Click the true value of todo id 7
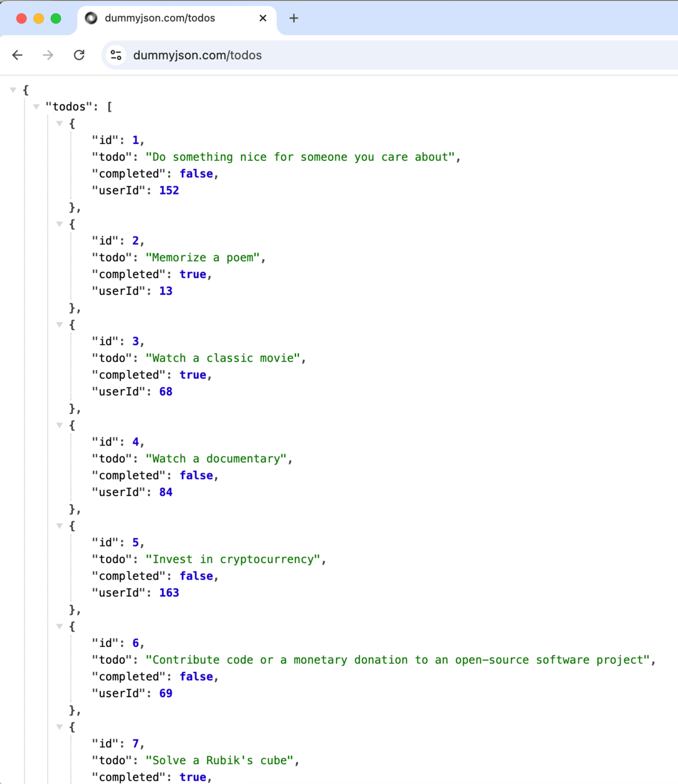This screenshot has height=784, width=678. pos(193,777)
